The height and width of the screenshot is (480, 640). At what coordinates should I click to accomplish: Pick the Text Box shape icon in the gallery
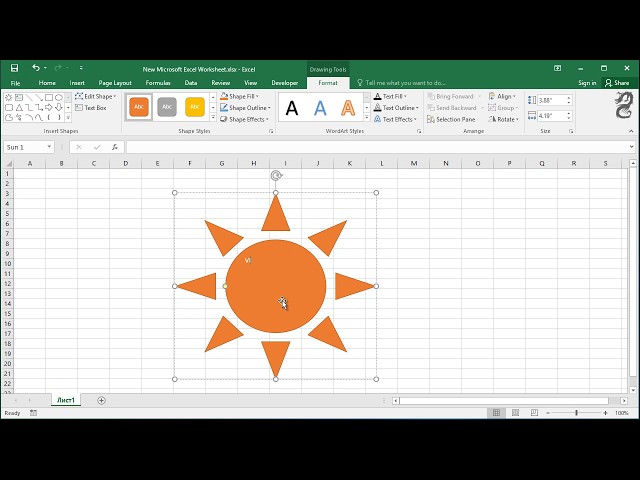pyautogui.click(x=19, y=98)
